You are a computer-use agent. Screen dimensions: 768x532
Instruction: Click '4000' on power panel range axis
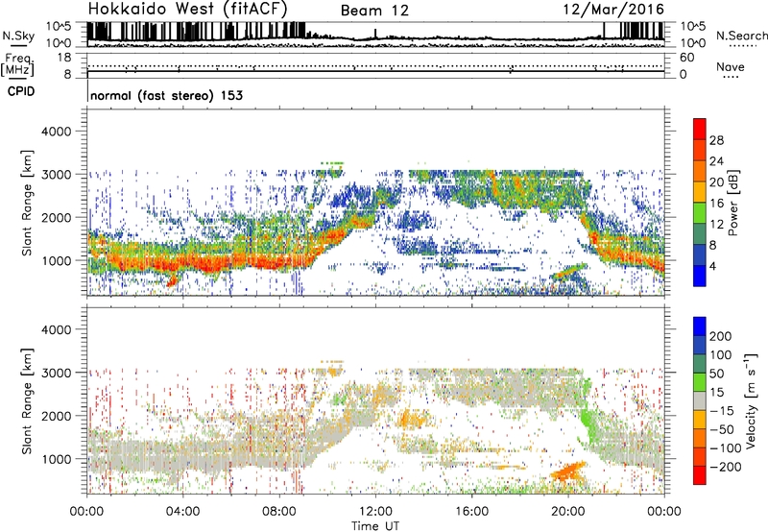tap(56, 132)
